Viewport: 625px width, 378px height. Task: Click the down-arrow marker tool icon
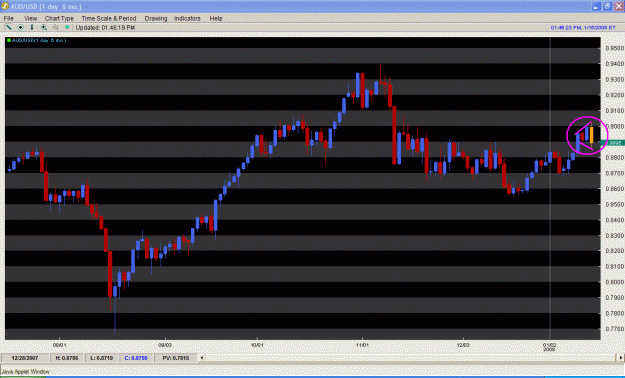pyautogui.click(x=32, y=28)
